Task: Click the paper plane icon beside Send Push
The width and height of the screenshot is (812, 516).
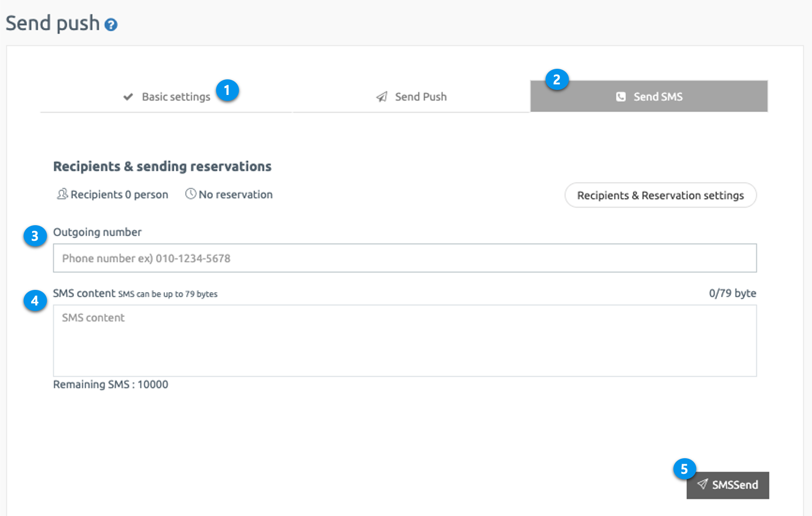Action: pos(382,97)
